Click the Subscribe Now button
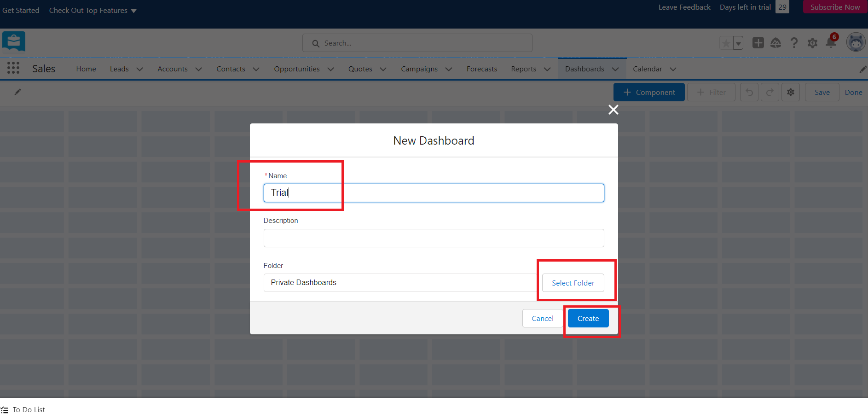 (x=835, y=7)
